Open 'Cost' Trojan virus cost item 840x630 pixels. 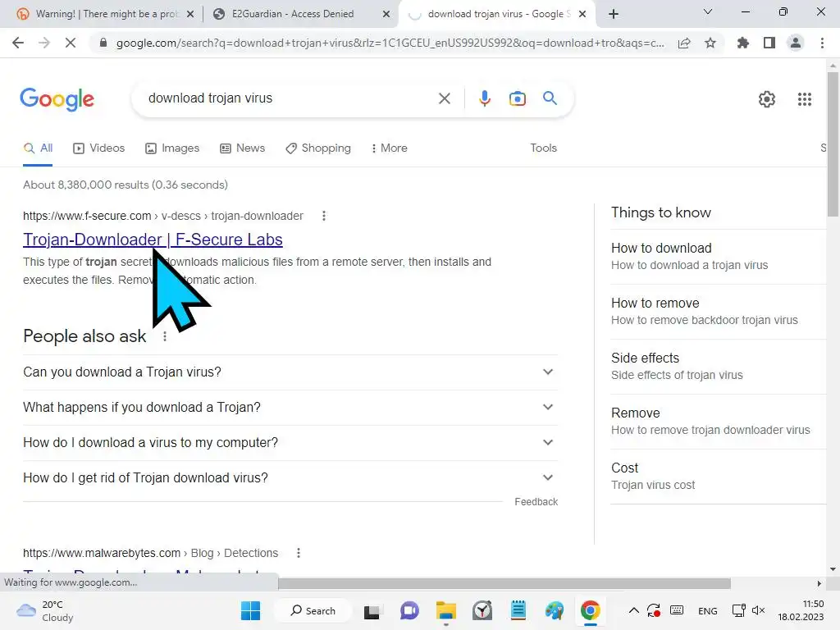point(719,477)
